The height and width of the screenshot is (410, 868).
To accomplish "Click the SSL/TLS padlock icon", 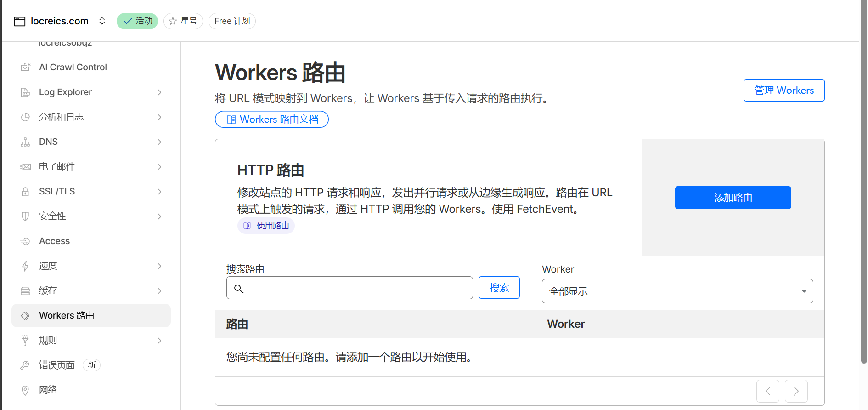I will [25, 192].
